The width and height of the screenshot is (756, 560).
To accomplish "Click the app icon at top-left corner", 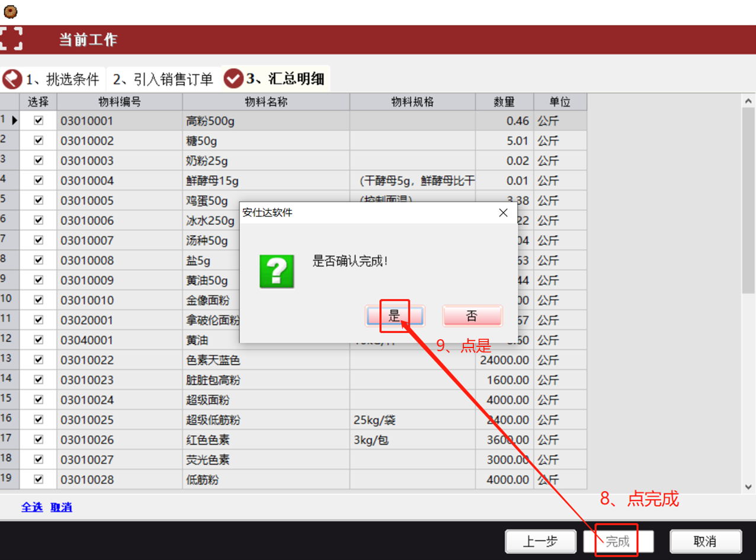I will click(10, 11).
